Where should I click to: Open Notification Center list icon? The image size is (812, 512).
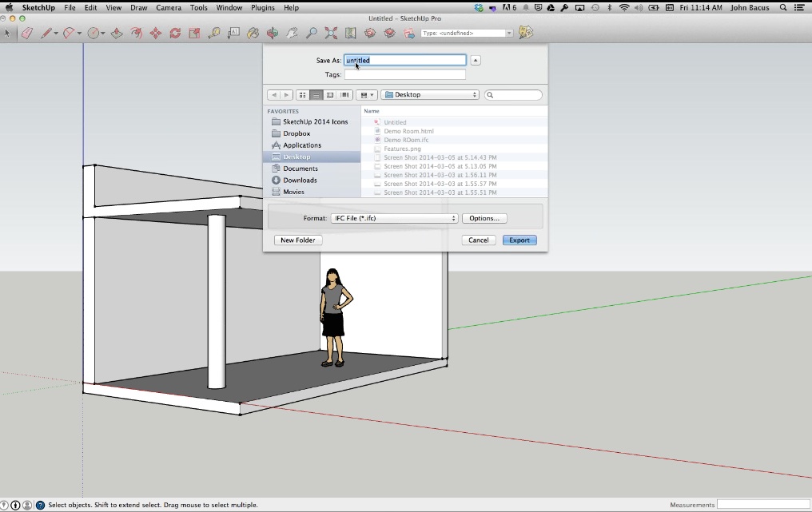(x=799, y=8)
